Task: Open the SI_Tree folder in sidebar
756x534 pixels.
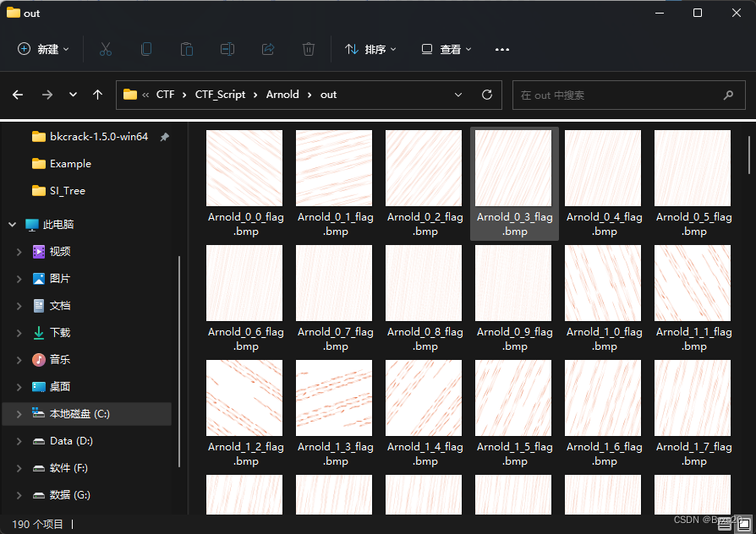Action: tap(58, 191)
